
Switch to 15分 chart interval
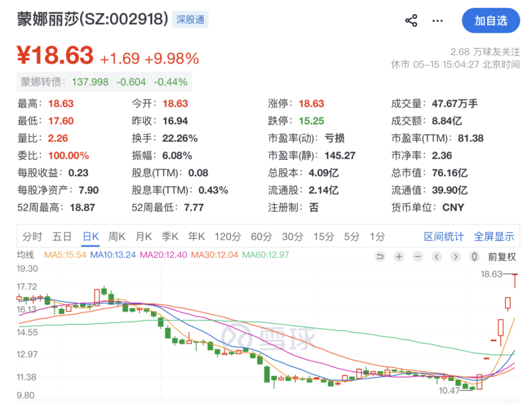click(x=324, y=236)
